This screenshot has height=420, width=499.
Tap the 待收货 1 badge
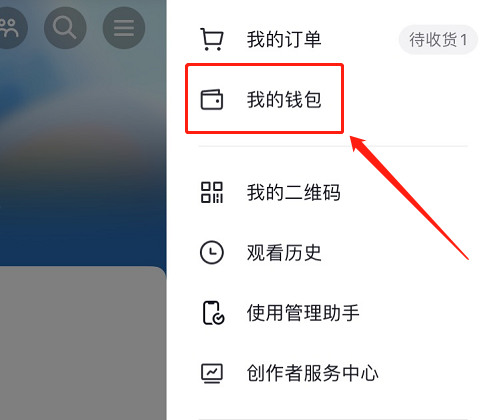tap(438, 40)
